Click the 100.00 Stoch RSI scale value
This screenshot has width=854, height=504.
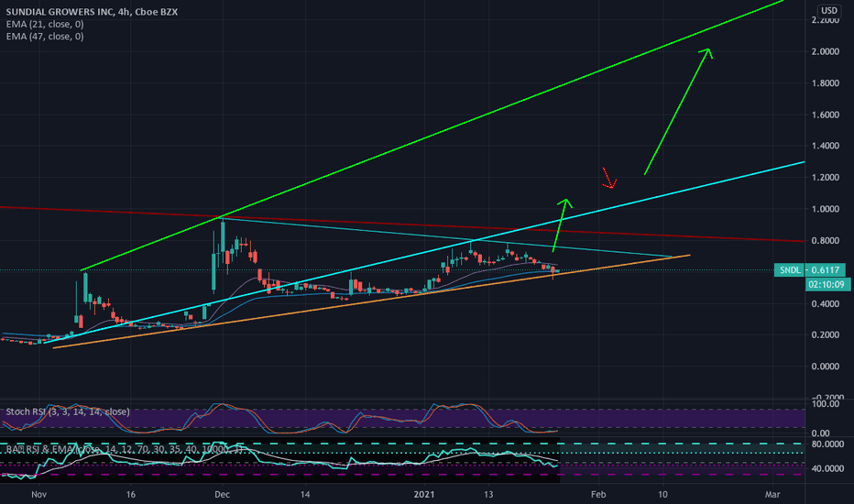point(825,404)
